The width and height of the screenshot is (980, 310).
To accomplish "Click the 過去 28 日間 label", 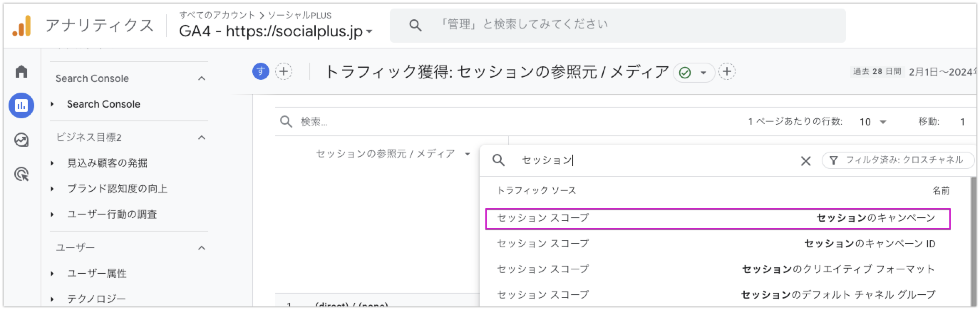I will click(877, 72).
